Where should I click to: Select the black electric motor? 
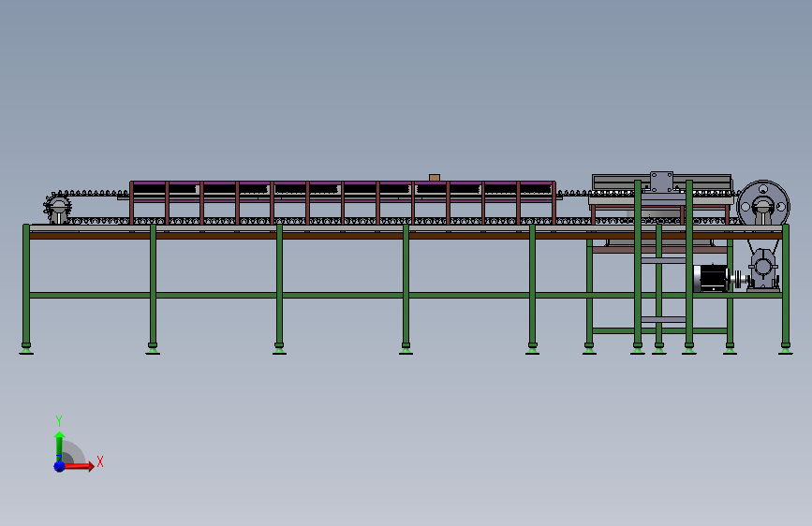712,278
